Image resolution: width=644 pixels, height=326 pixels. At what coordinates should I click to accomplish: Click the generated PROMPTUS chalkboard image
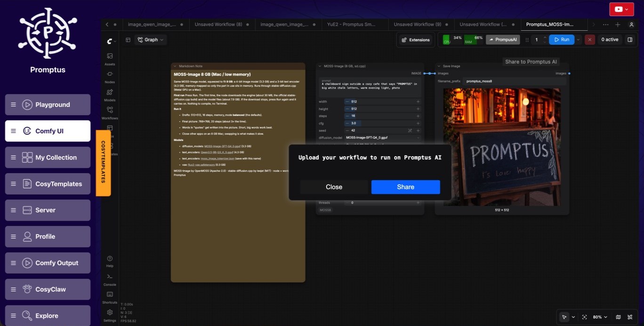click(x=502, y=147)
